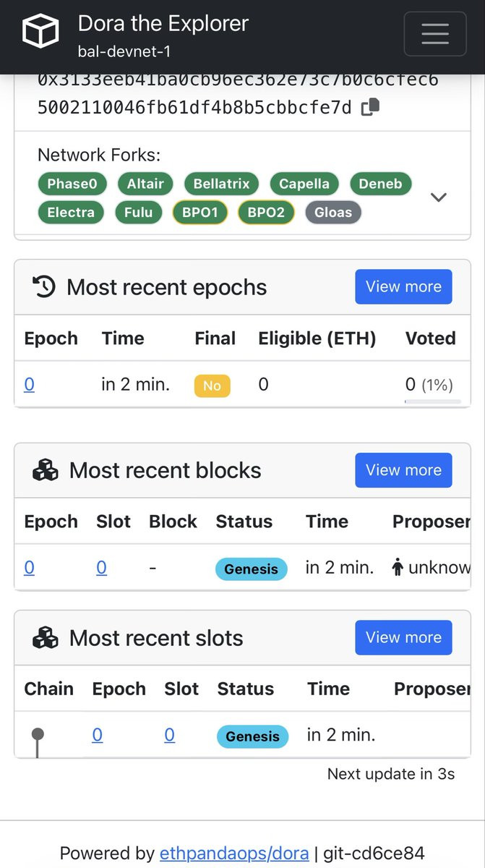485x868 pixels.
Task: Copy the genesis hash with copy icon
Action: click(x=370, y=108)
